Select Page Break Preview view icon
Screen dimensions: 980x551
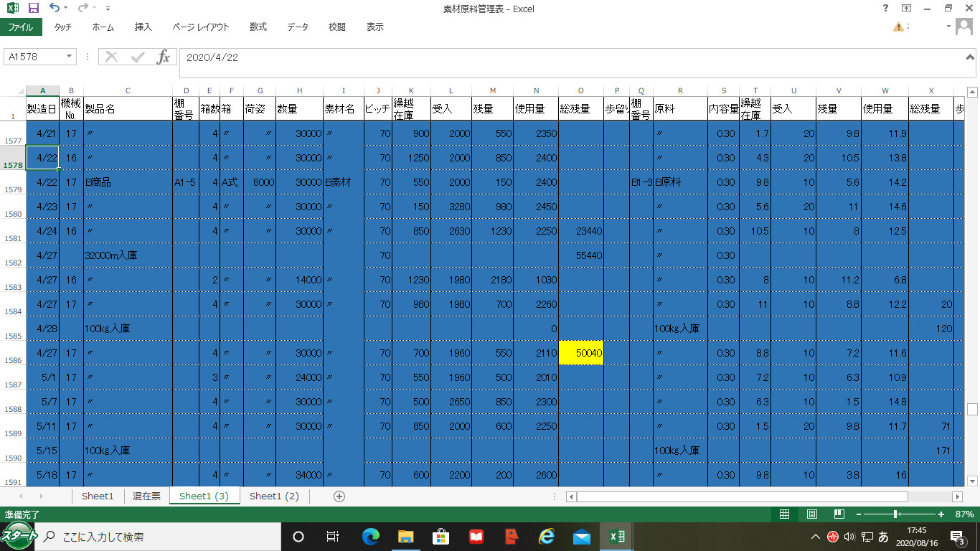[x=839, y=514]
